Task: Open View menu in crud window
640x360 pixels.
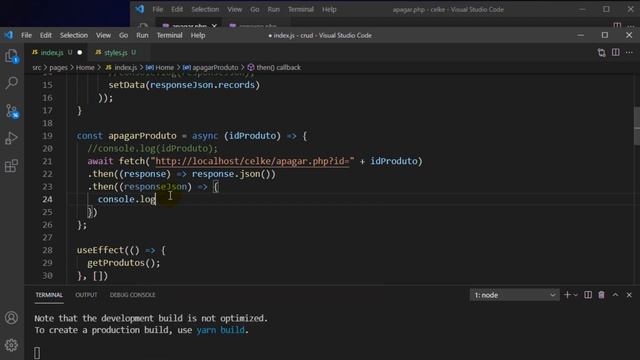Action: tap(103, 36)
